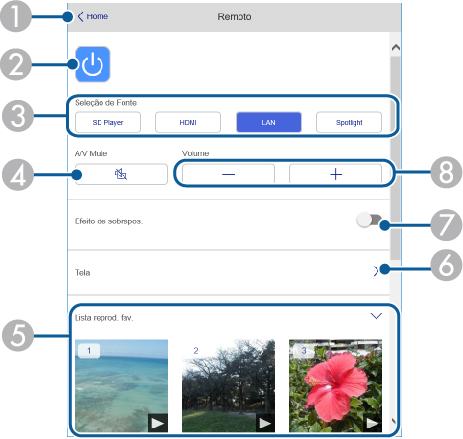Play the hibiscus flower playlist via play icon
The image size is (463, 439).
tap(372, 423)
